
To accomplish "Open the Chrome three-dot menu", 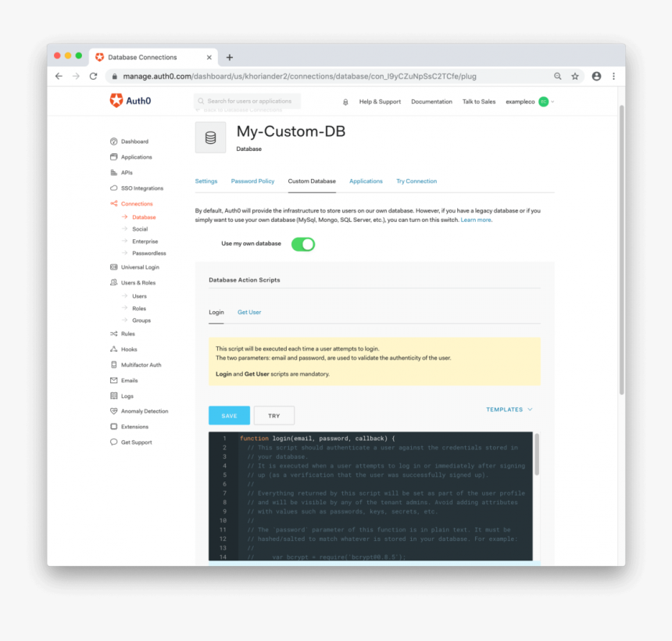I will (x=613, y=77).
